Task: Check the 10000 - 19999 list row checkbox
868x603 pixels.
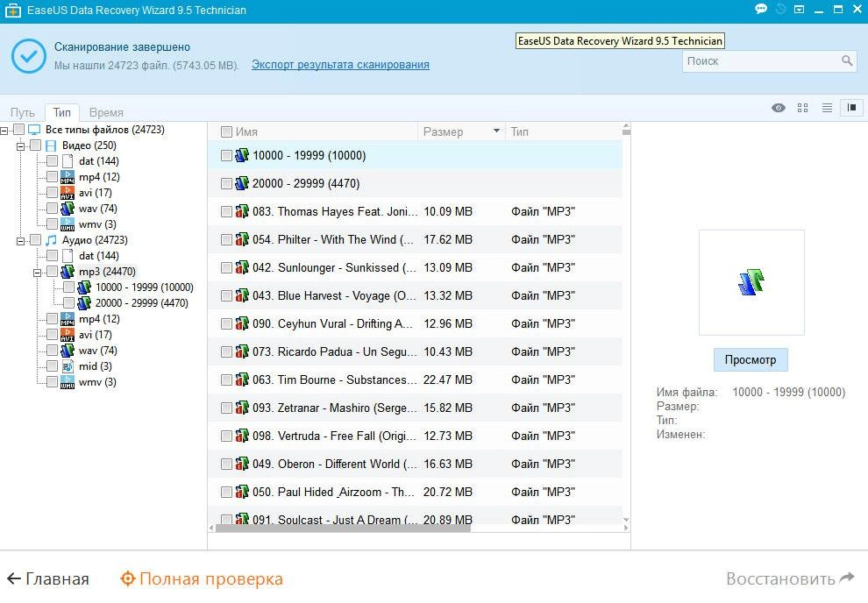Action: coord(226,155)
